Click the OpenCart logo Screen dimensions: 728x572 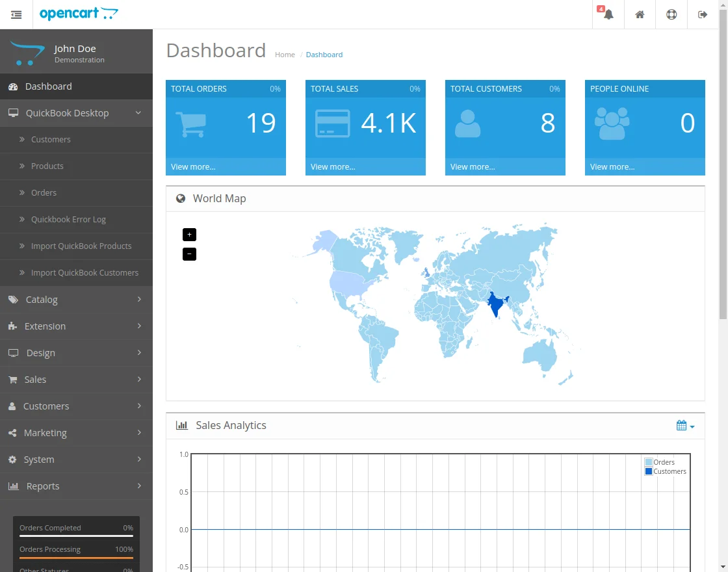pyautogui.click(x=79, y=14)
